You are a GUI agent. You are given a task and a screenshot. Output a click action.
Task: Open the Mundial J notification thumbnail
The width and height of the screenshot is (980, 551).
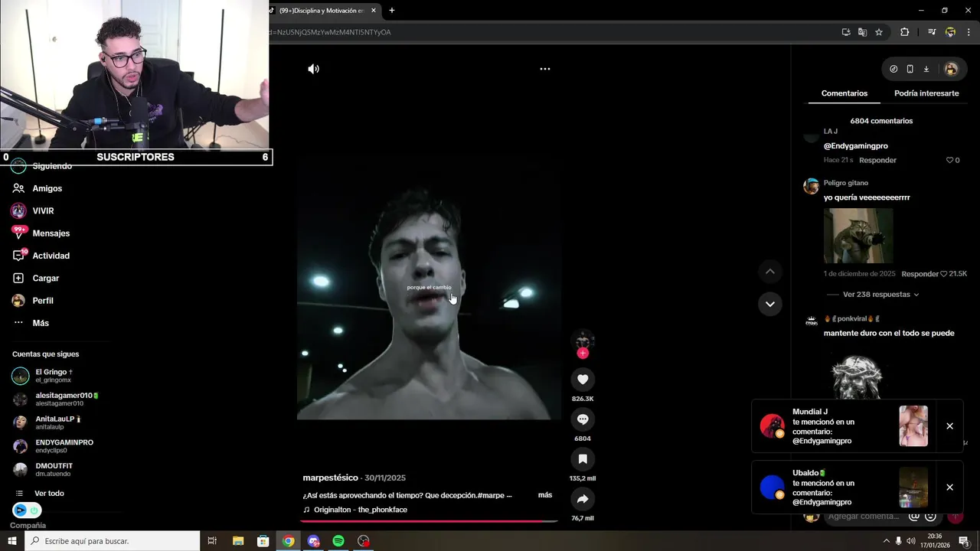coord(913,426)
